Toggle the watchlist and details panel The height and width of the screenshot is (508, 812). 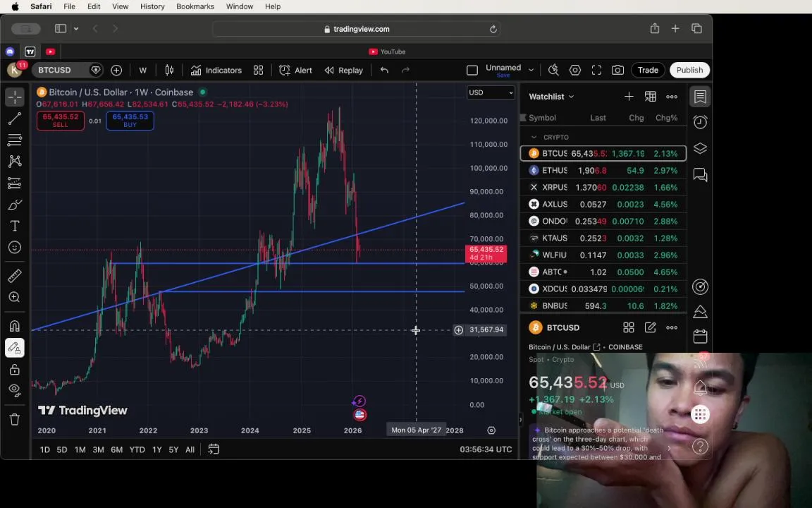pyautogui.click(x=700, y=97)
